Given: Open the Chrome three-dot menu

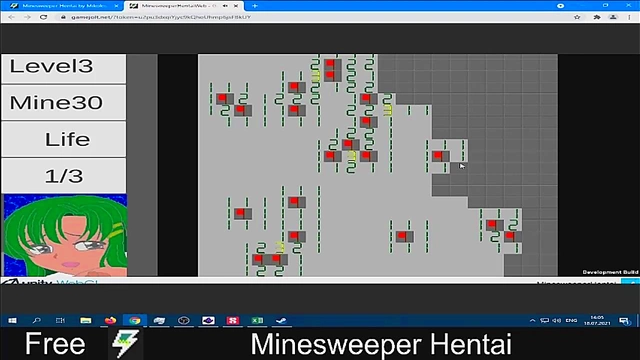Looking at the screenshot, I should [629, 17].
